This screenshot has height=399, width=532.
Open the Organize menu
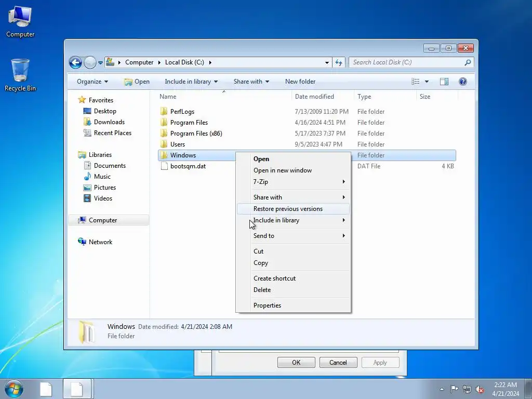pyautogui.click(x=92, y=82)
